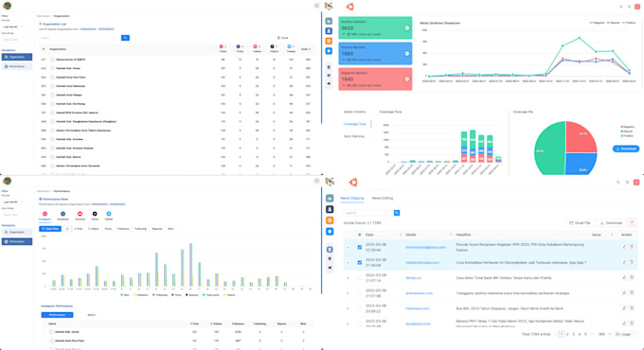Switch to the Facebook tab in Performance Rank
Image resolution: width=644 pixels, height=350 pixels.
point(63,216)
